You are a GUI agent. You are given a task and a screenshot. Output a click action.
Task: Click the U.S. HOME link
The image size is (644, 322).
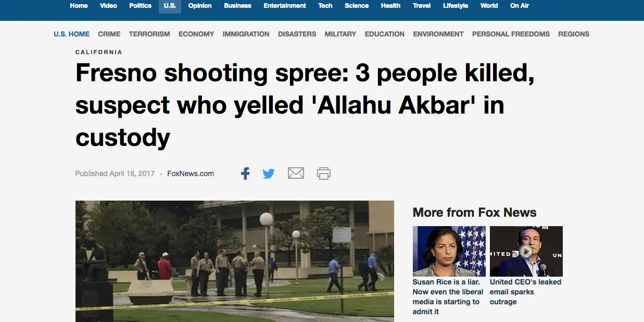[71, 34]
